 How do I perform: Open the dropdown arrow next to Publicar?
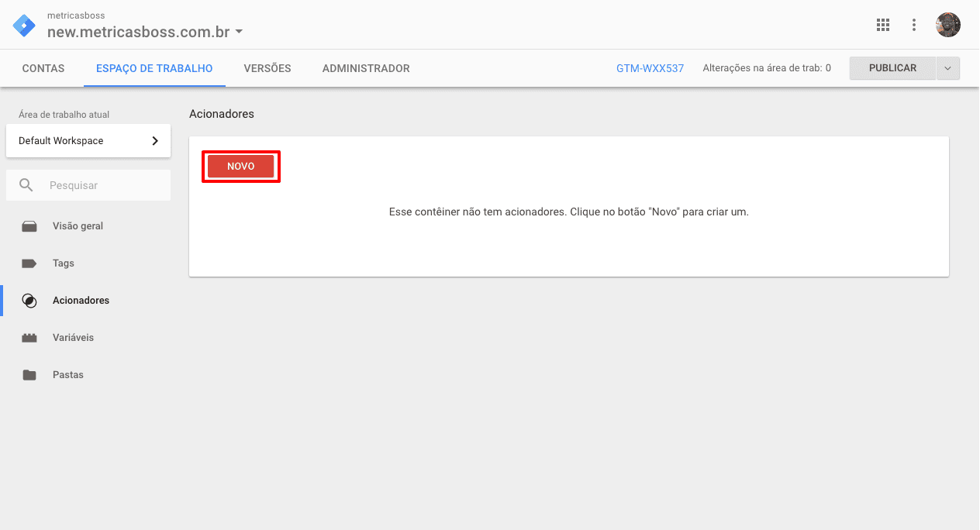(x=947, y=68)
